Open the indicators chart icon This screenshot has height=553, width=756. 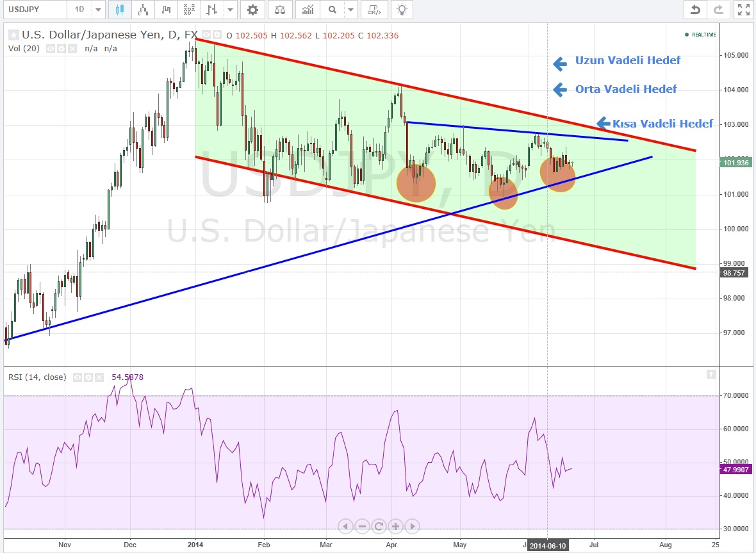[x=308, y=10]
